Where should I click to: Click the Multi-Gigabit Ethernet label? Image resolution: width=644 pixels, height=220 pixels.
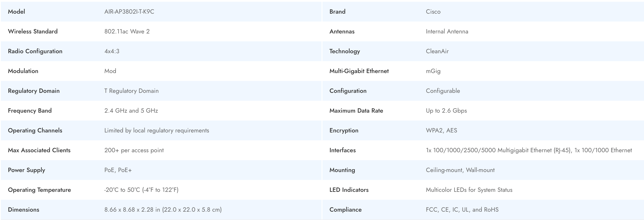pos(359,71)
